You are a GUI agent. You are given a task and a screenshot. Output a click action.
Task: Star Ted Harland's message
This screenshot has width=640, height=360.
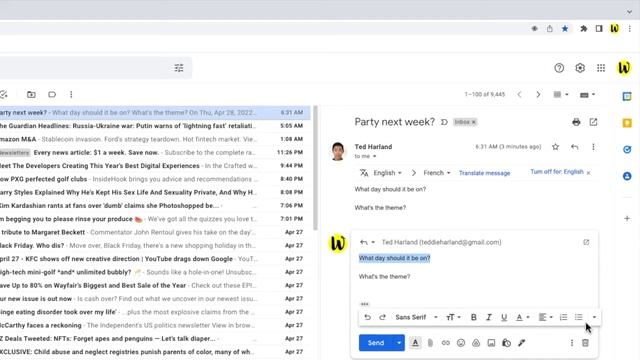[x=555, y=147]
